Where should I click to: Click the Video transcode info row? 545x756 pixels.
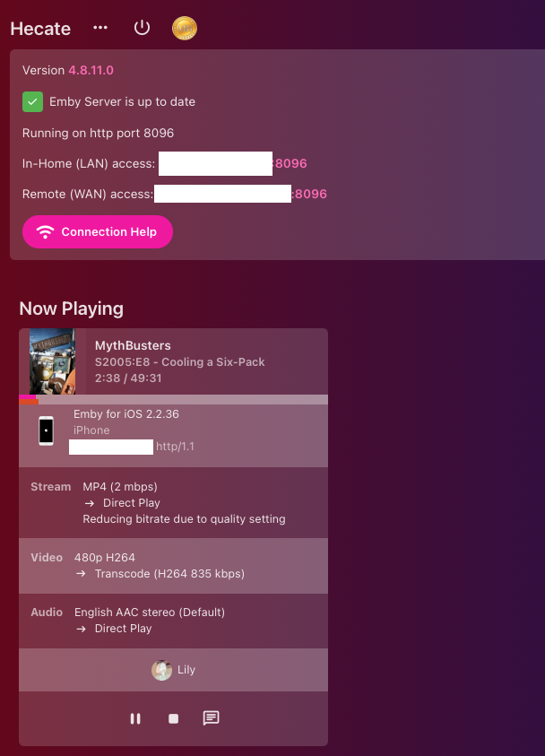pos(174,566)
